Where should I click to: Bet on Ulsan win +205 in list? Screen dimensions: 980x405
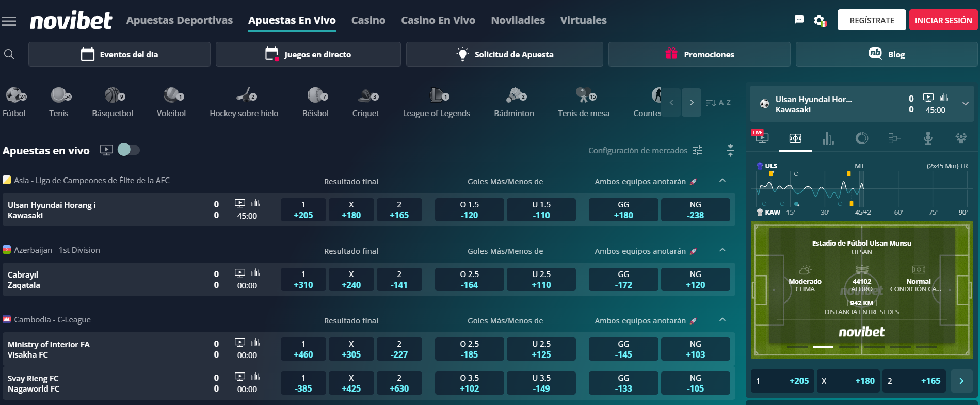[303, 210]
